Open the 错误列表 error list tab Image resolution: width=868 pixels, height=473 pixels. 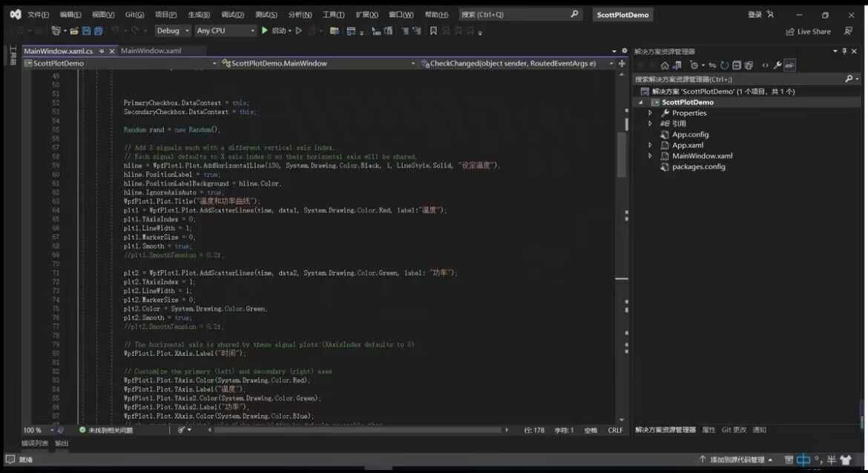(34, 443)
